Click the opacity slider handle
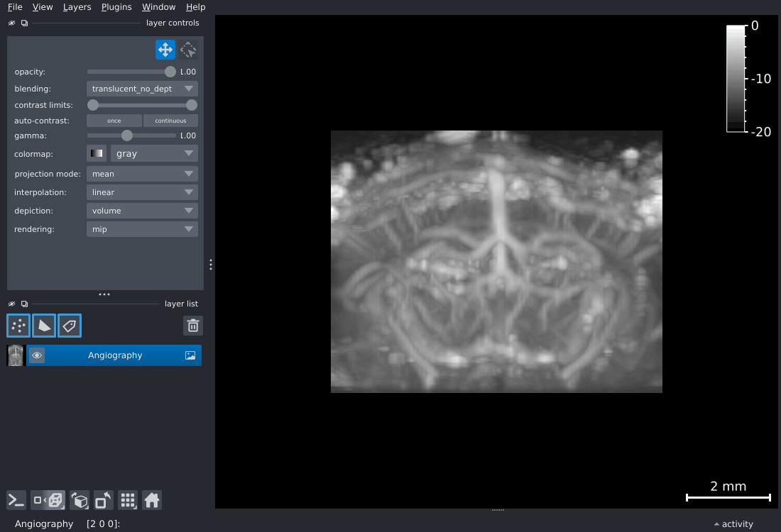781x532 pixels. [x=170, y=72]
